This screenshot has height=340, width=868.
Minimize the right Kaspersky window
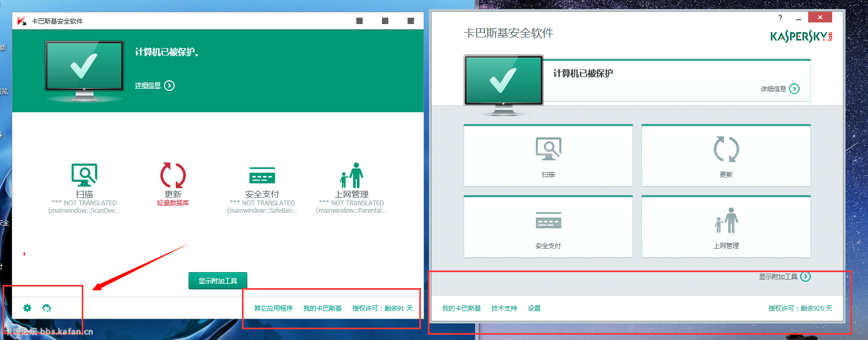pyautogui.click(x=799, y=18)
